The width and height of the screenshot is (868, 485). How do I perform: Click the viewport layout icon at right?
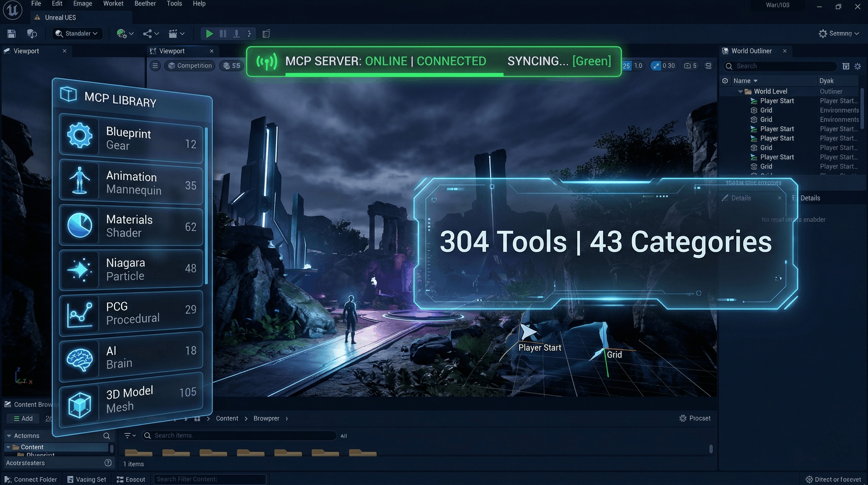click(x=709, y=66)
